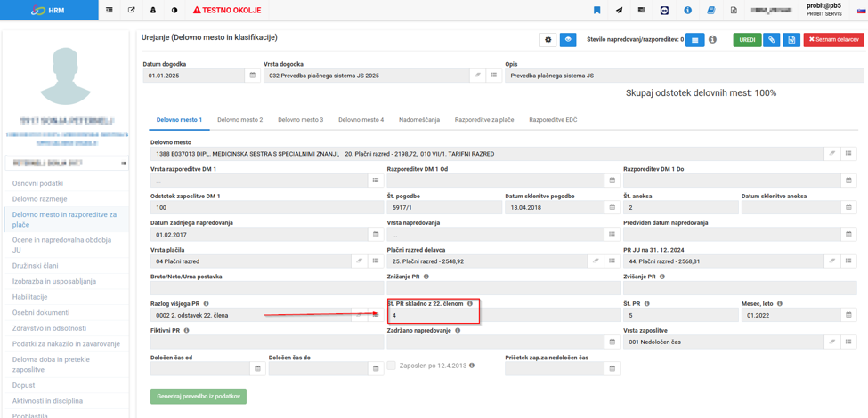The image size is (868, 418).
Task: Open calendar for Datum sklenitve pogodbe
Action: click(x=612, y=207)
